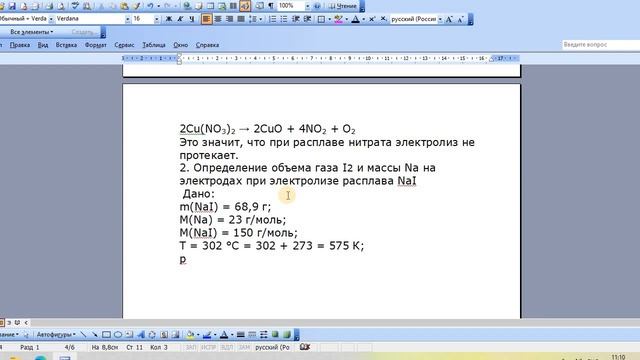Open the Сервис menu
The height and width of the screenshot is (360, 640).
pos(124,45)
